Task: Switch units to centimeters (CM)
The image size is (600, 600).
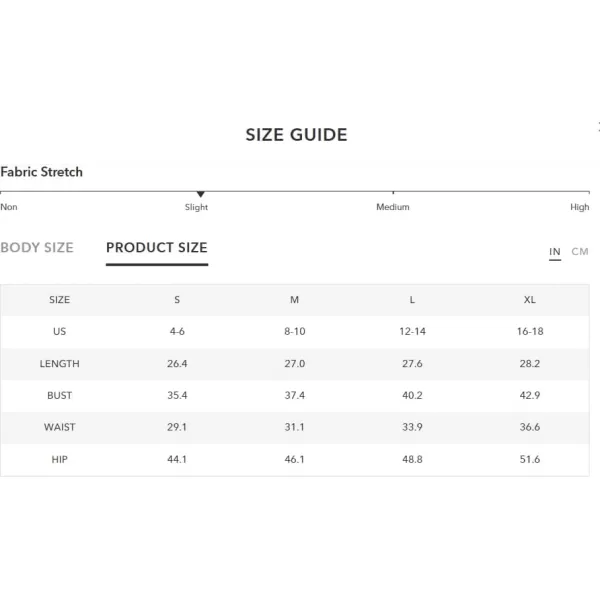Action: pyautogui.click(x=580, y=252)
